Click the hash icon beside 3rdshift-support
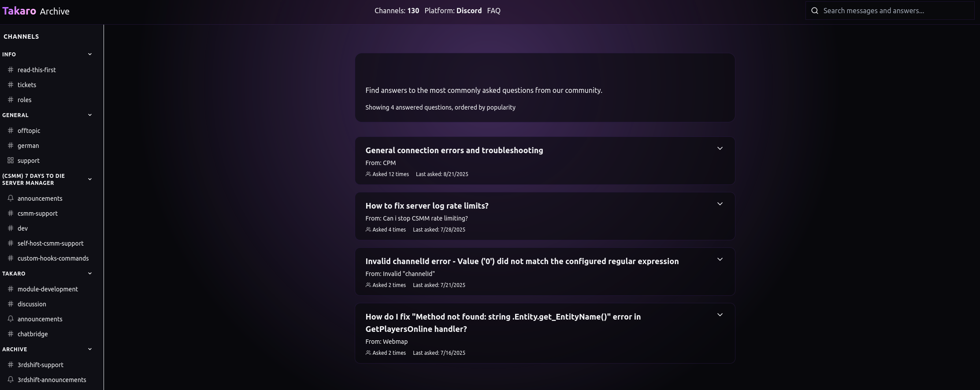Viewport: 980px width, 390px height. (11, 364)
